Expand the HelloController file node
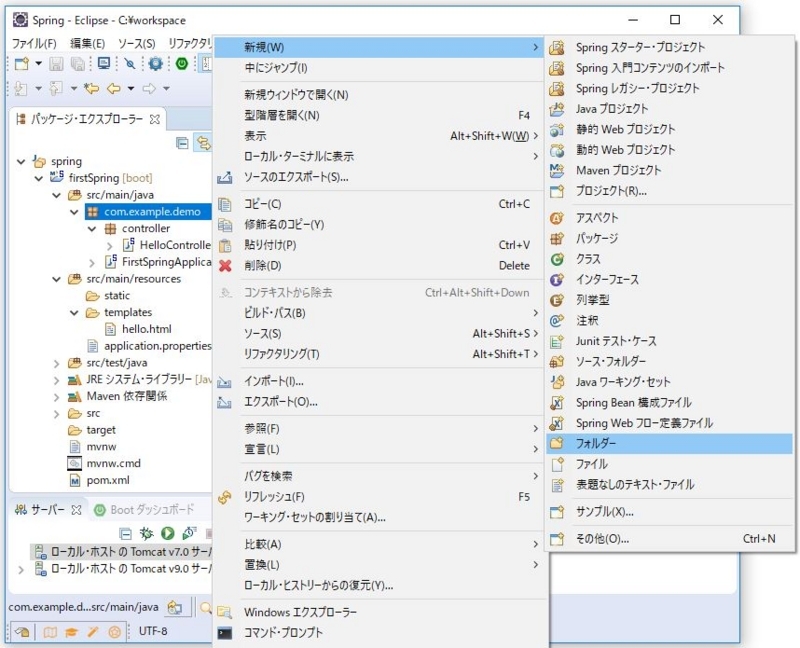The image size is (800, 648). (x=110, y=246)
